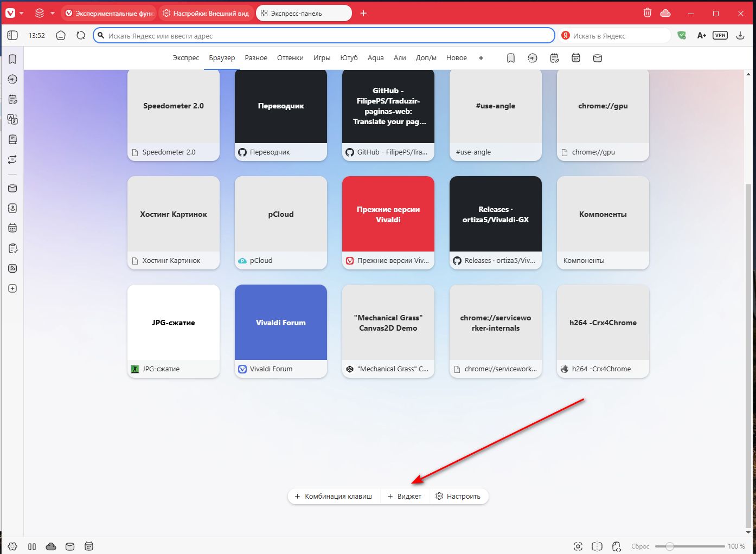Expand the workspaces dropdown arrow
The image size is (756, 554).
tap(53, 13)
